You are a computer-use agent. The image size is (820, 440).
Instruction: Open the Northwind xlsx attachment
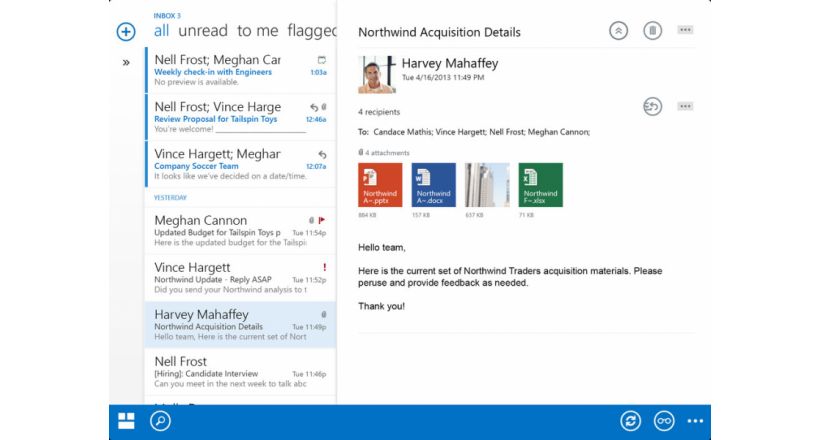tap(541, 185)
